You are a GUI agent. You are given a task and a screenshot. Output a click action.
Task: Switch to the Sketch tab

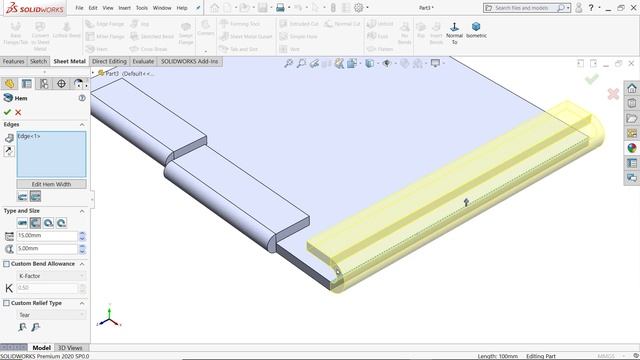(39, 61)
